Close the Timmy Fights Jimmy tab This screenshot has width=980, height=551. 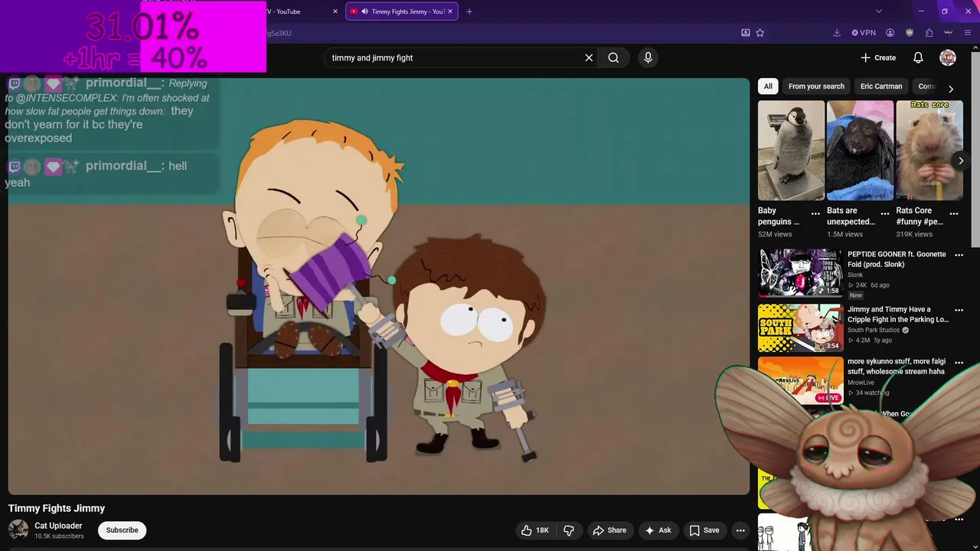pyautogui.click(x=450, y=11)
